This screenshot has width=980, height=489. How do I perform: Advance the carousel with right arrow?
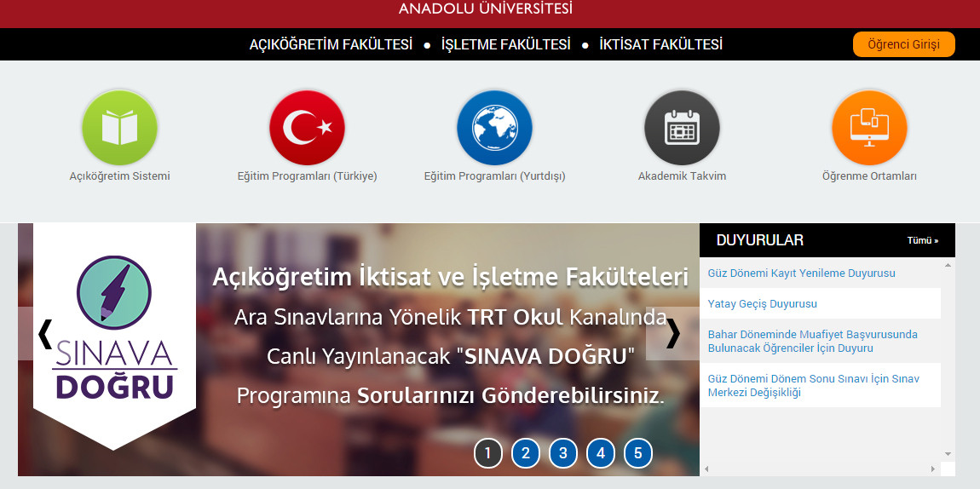[x=672, y=334]
